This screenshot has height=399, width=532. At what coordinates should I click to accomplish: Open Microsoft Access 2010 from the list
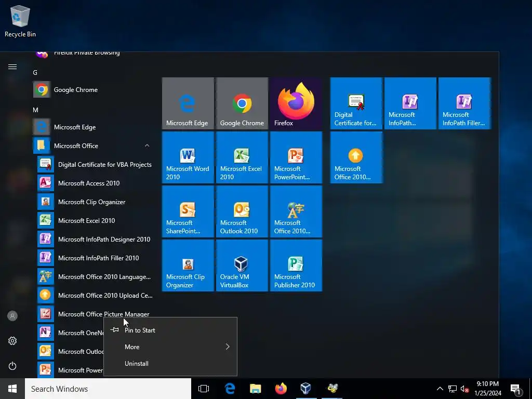point(95,183)
